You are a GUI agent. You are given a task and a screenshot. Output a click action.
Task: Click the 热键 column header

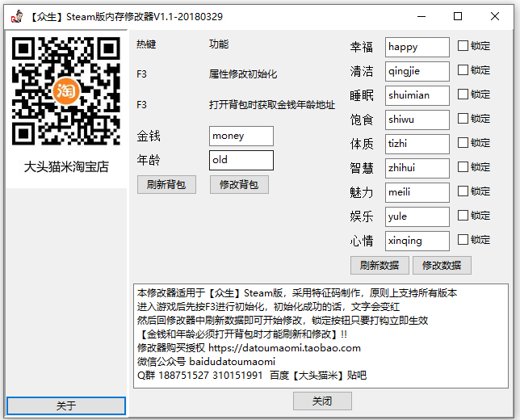tap(146, 44)
